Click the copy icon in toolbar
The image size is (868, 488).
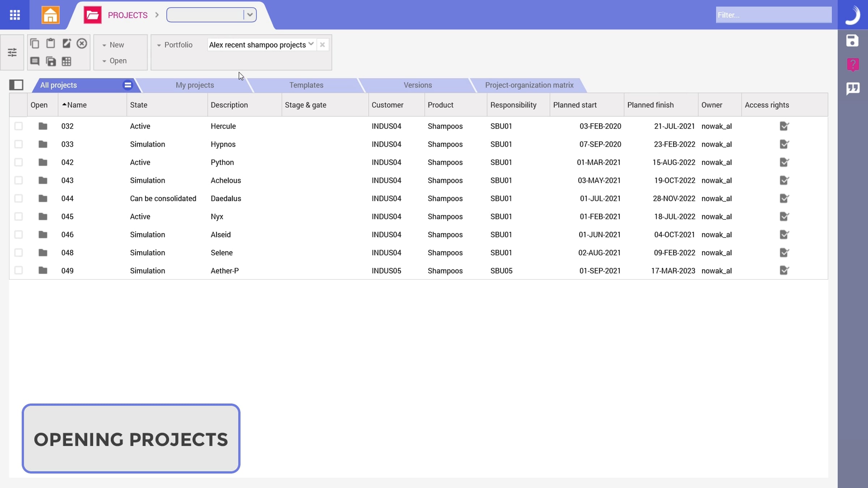pyautogui.click(x=35, y=44)
